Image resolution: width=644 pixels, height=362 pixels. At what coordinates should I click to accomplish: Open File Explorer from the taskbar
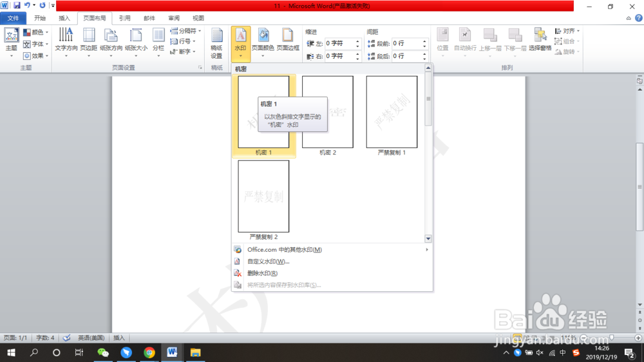[196, 352]
